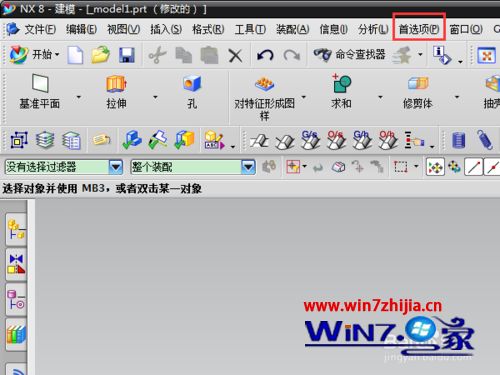Viewport: 500px width, 375px height.
Task: Expand the 修剪体 dropdown arrow
Action: 457,97
